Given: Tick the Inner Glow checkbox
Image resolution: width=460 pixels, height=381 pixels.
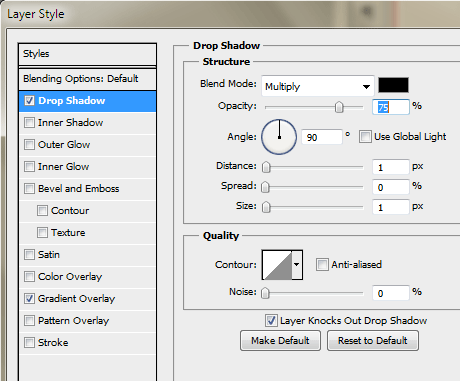Looking at the screenshot, I should pos(29,166).
